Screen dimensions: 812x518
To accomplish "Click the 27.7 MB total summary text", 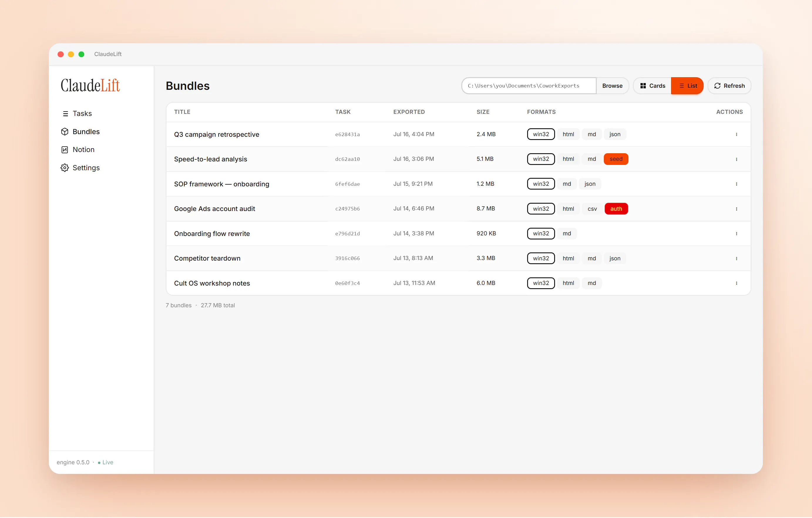I will pos(218,305).
